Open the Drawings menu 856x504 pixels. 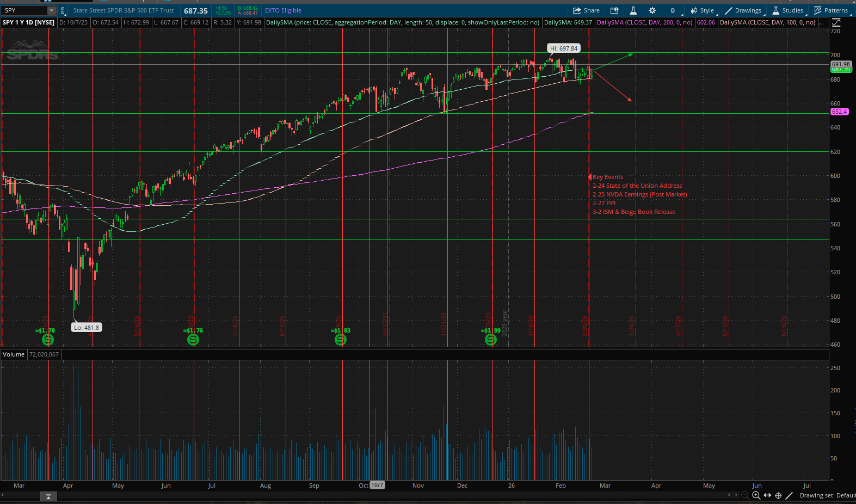(743, 10)
